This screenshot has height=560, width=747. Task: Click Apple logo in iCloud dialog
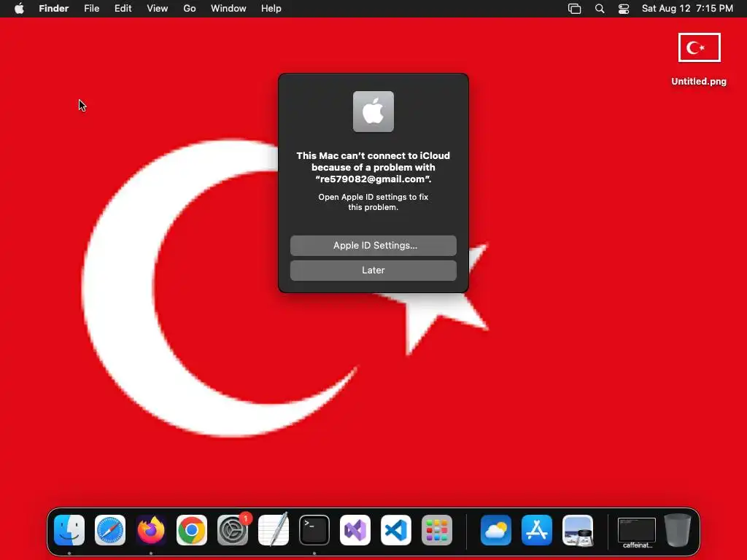(x=373, y=112)
